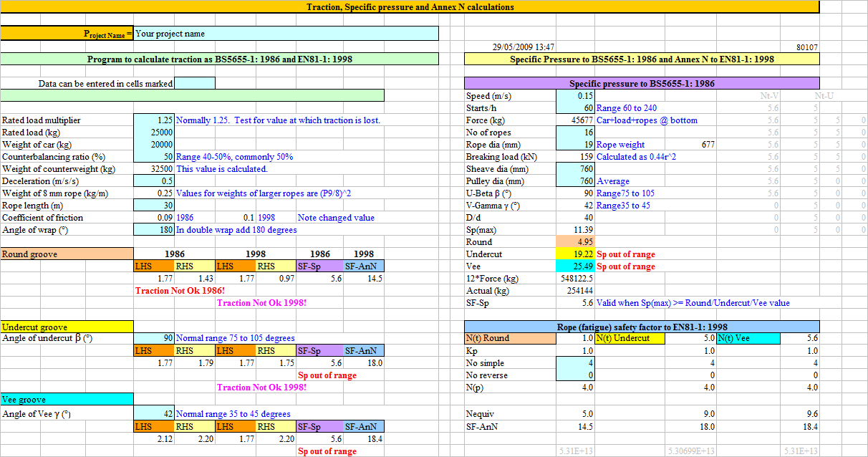This screenshot has width=868, height=457.
Task: Click the Vee groove RHS 1986 value 2.20
Action: (x=206, y=439)
